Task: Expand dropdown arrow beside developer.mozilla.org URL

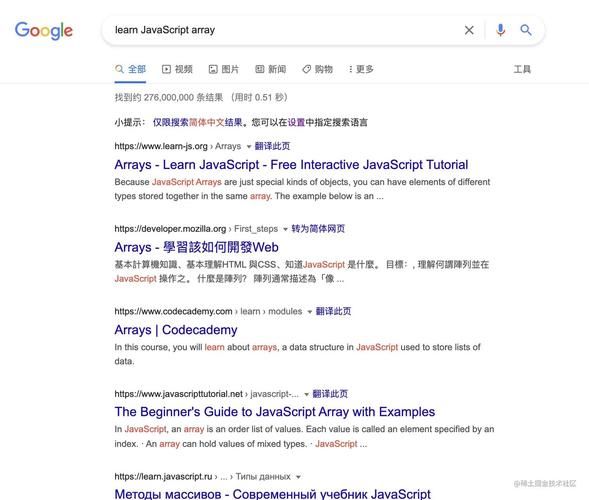Action: pos(285,229)
